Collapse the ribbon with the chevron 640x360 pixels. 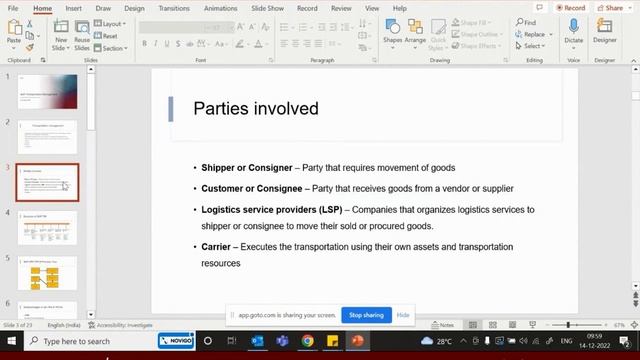tap(633, 60)
